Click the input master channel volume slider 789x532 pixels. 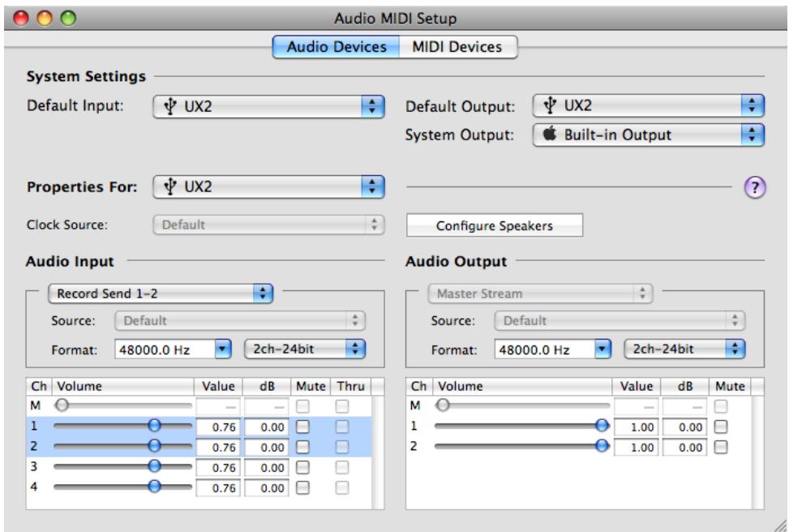123,405
